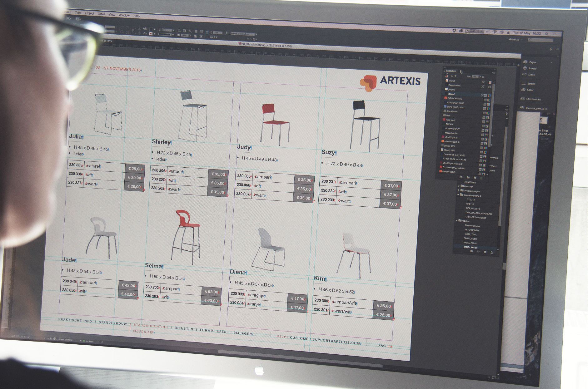588x389 pixels.
Task: Select the Swatches panel tab
Action: (x=451, y=71)
